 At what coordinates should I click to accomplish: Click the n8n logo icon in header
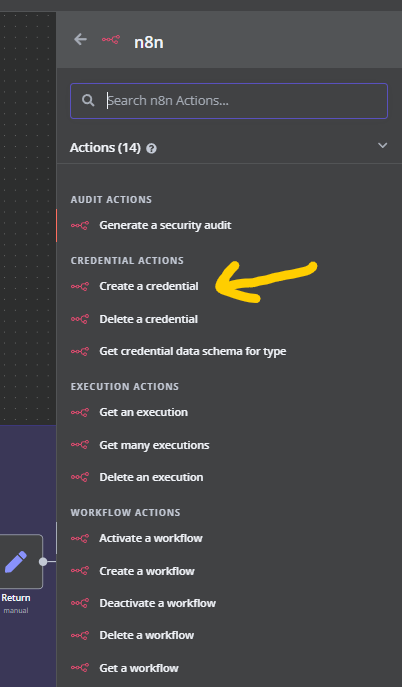coord(111,40)
